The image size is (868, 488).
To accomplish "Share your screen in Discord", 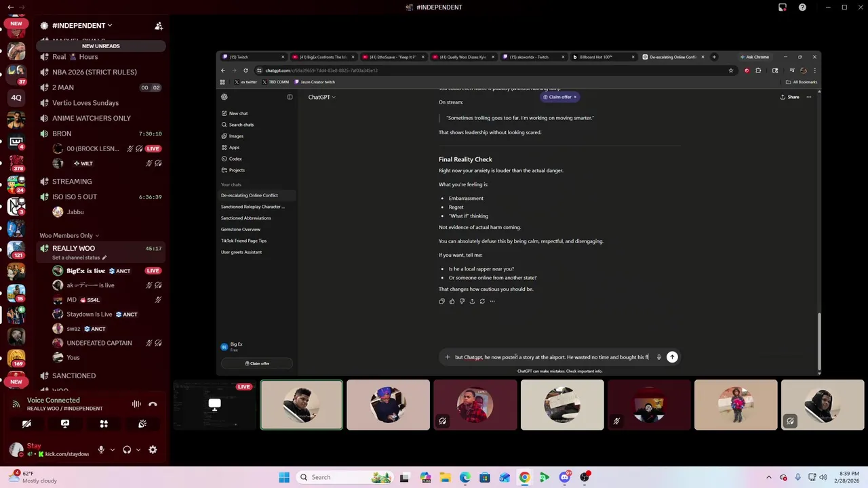I will point(65,424).
